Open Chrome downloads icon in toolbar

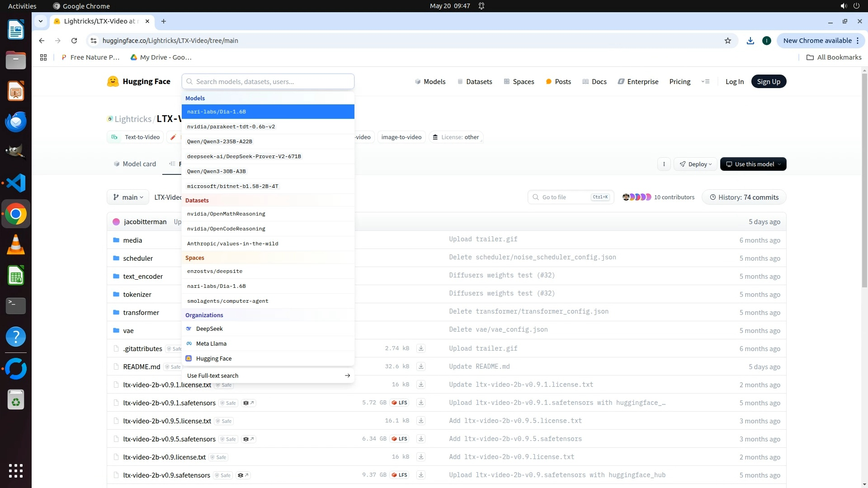[750, 41]
